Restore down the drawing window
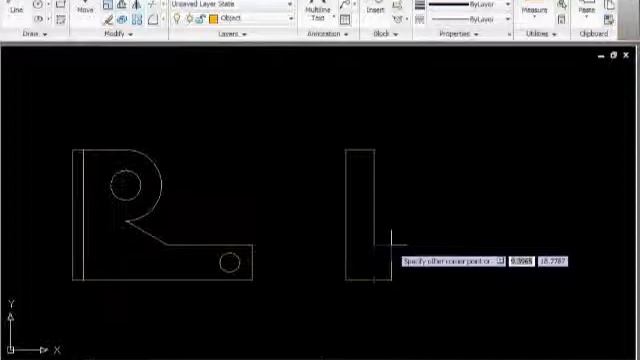 [x=613, y=55]
